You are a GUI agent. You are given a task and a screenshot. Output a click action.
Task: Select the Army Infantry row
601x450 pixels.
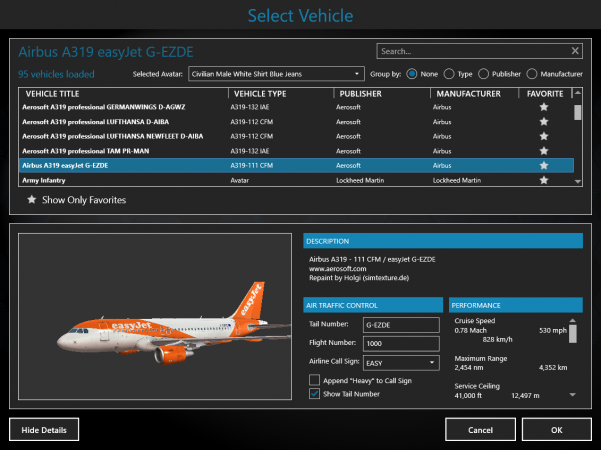click(x=296, y=180)
